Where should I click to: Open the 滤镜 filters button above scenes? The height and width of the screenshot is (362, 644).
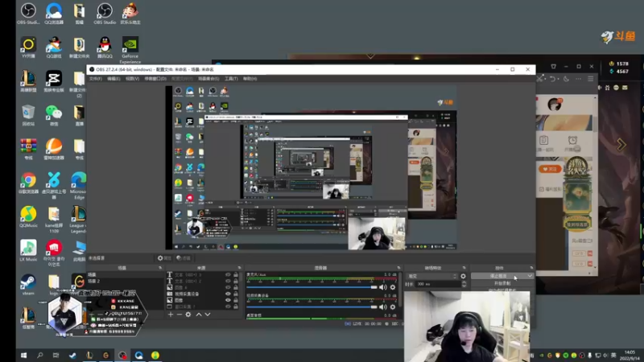pos(184,258)
